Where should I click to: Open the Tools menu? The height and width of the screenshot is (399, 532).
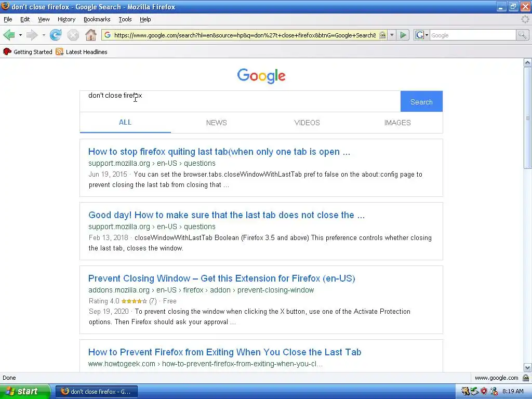pyautogui.click(x=125, y=19)
